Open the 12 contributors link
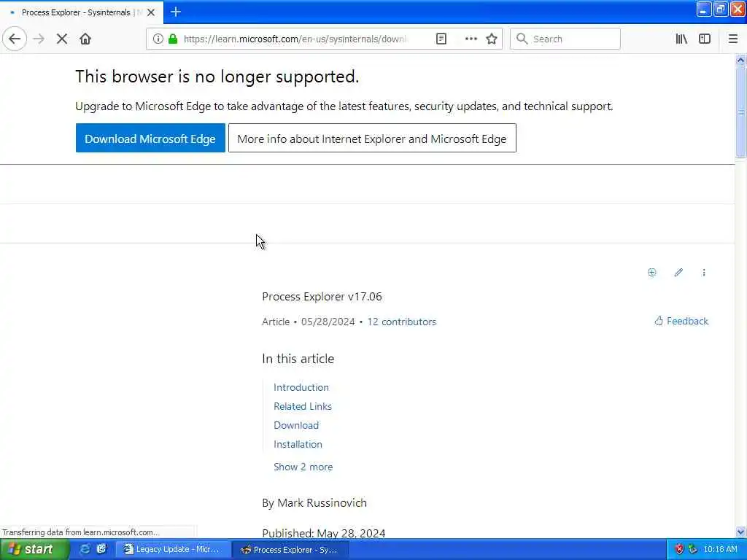This screenshot has width=747, height=560. (402, 322)
